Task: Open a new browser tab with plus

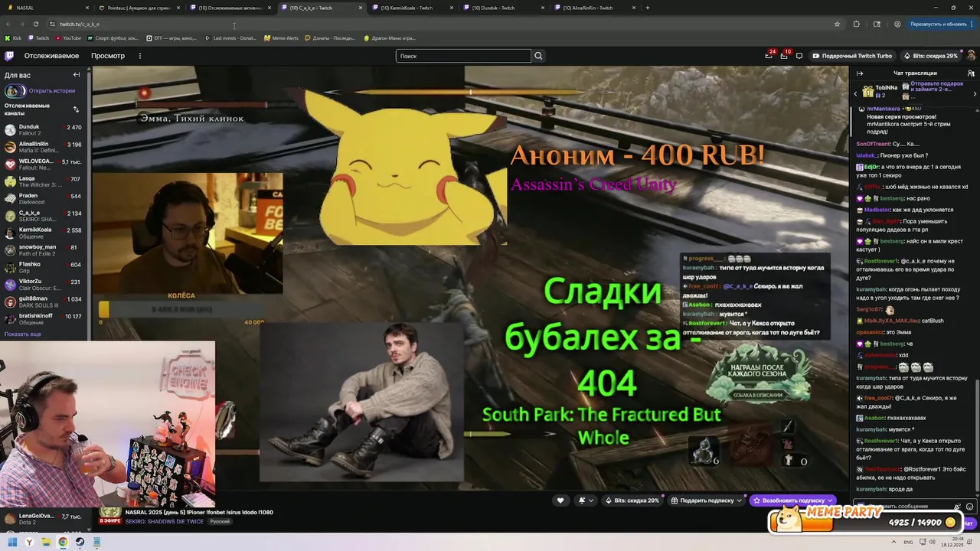Action: [648, 8]
